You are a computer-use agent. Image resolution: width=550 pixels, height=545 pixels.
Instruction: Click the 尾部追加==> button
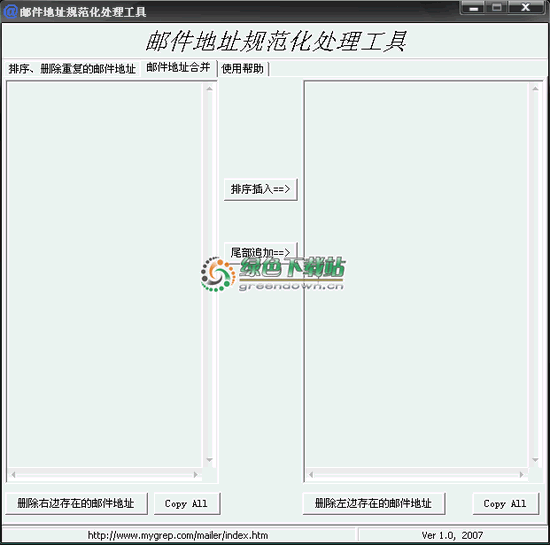261,252
